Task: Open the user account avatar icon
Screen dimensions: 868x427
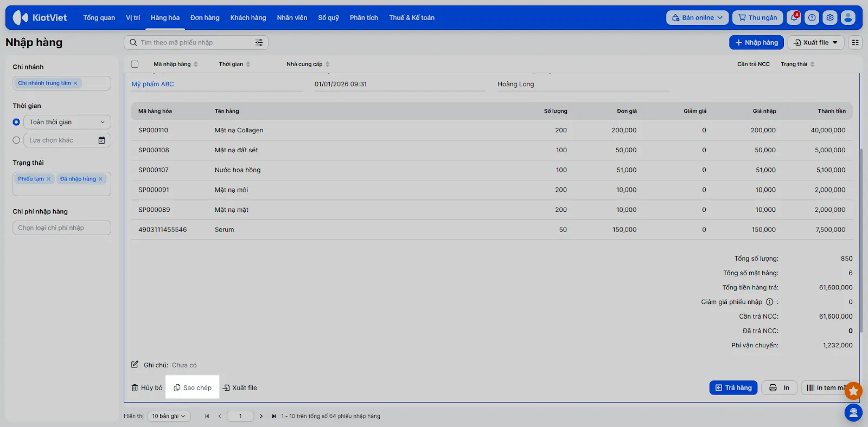Action: (x=848, y=18)
